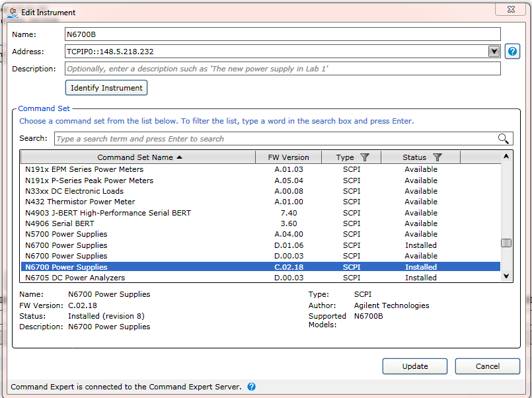This screenshot has width=532, height=398.
Task: Click Installed status of N6705 row
Action: click(x=421, y=278)
